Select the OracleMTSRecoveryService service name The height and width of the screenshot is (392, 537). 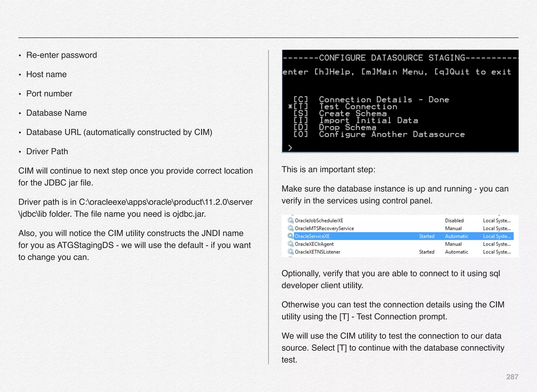(324, 228)
